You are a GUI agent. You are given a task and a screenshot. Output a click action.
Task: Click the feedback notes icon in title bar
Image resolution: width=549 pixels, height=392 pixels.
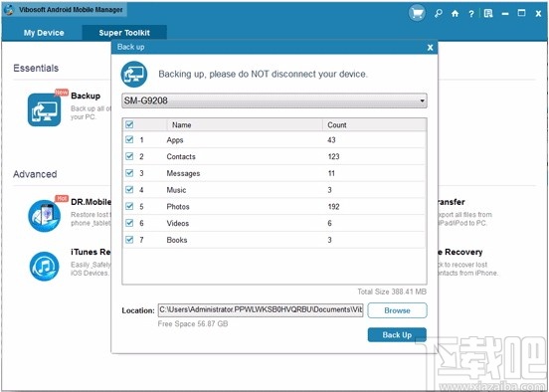tap(488, 14)
